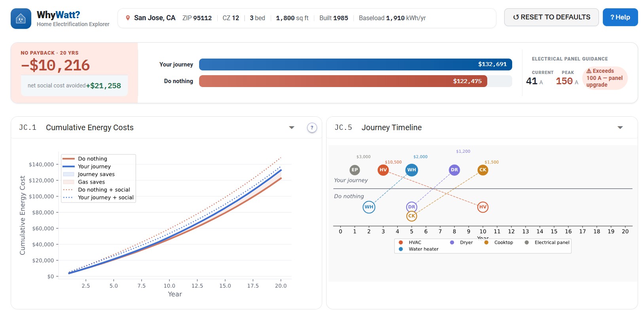Click the peak 150 A panel value
This screenshot has width=644, height=311.
coord(567,81)
